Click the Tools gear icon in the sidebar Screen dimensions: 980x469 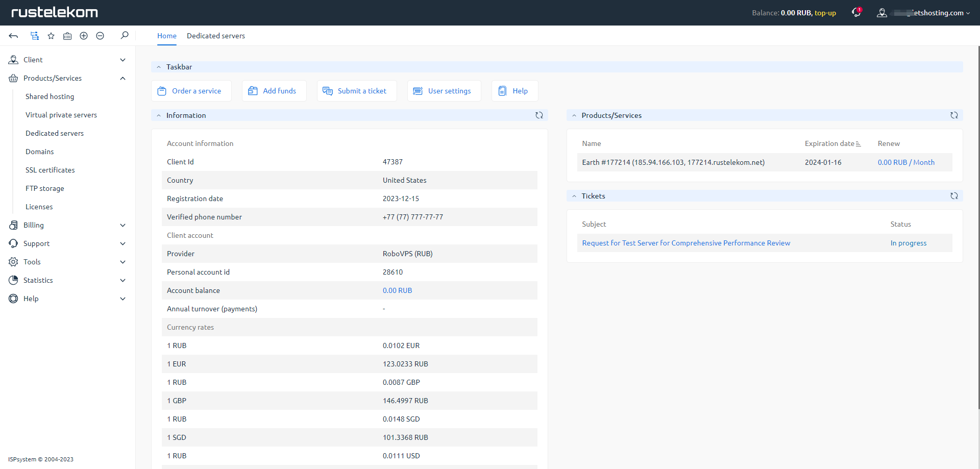pyautogui.click(x=13, y=262)
